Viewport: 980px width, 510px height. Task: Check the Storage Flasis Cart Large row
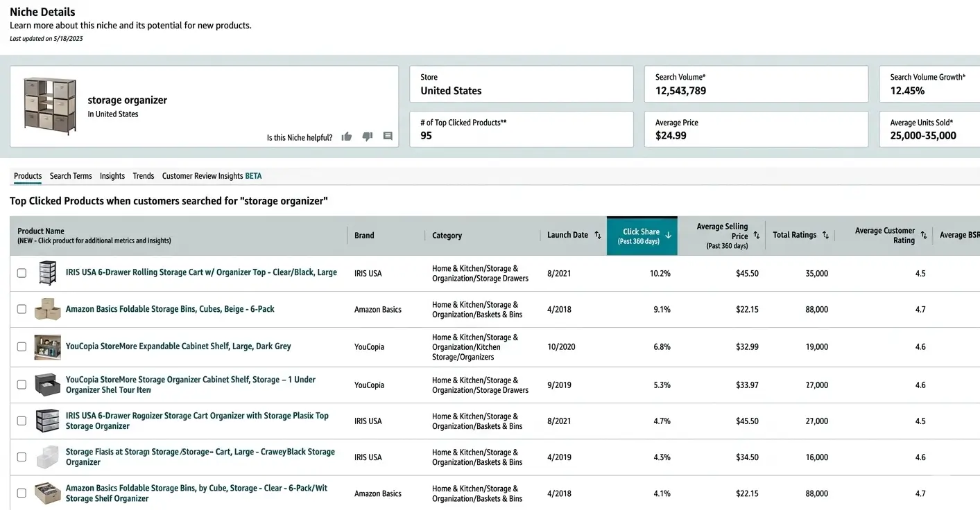coord(22,457)
